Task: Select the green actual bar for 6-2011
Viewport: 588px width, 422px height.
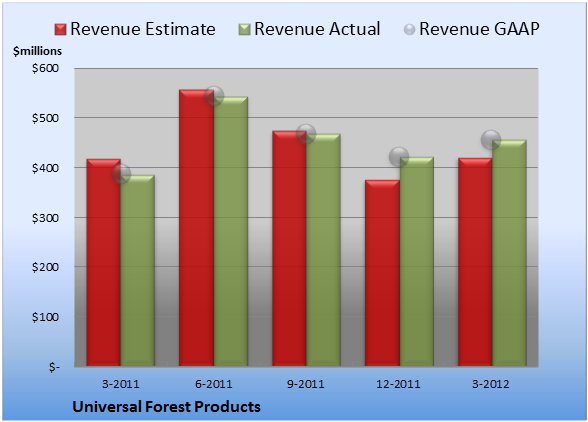Action: (231, 231)
